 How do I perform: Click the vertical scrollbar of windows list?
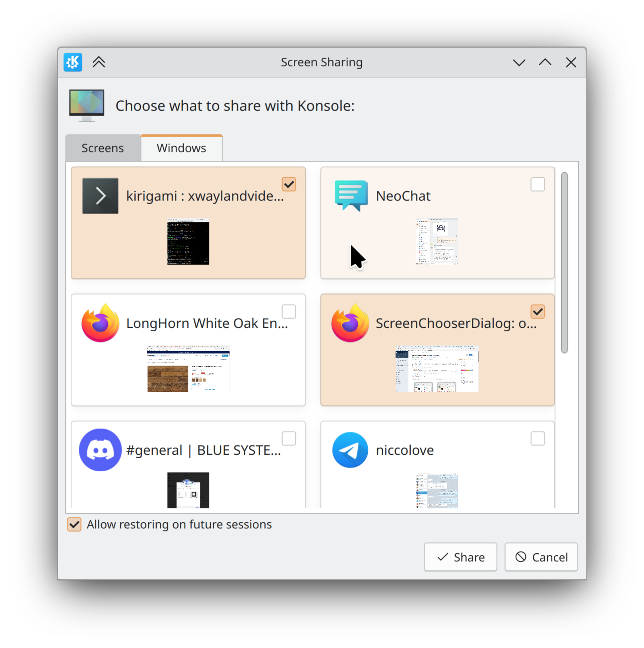click(x=564, y=263)
